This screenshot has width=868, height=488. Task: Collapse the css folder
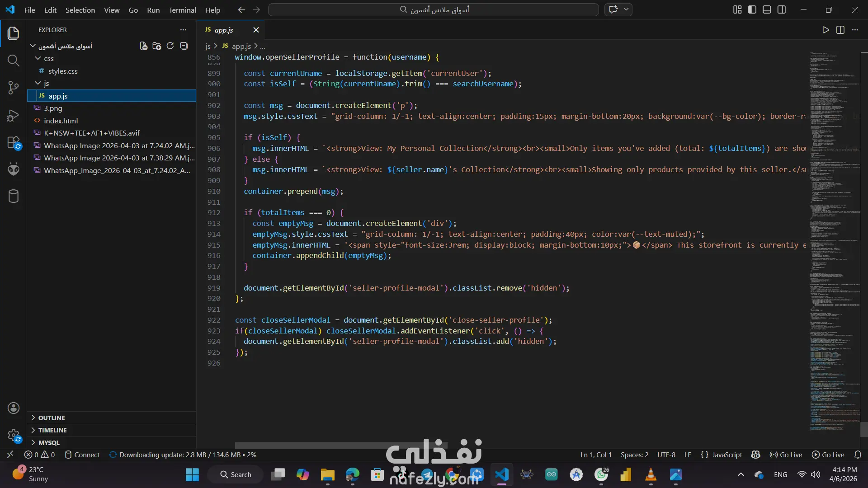(48, 59)
